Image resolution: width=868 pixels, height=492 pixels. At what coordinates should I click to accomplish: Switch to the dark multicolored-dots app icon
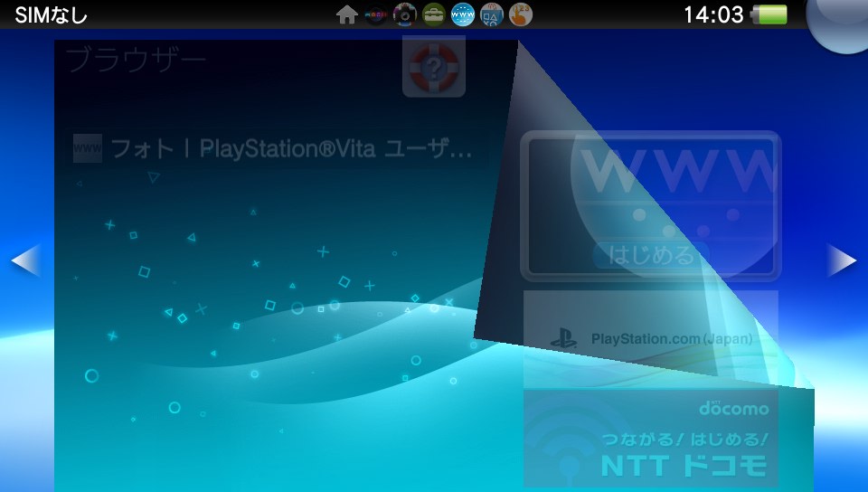(x=376, y=15)
